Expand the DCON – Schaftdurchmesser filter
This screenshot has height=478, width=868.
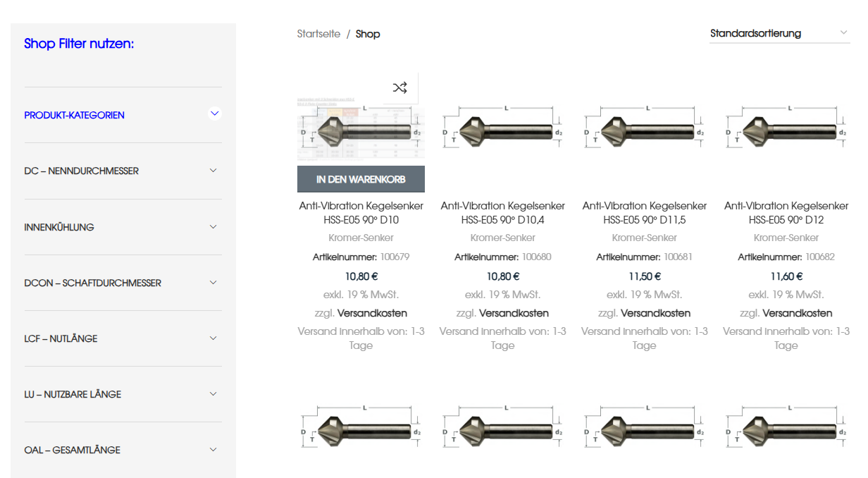(213, 283)
